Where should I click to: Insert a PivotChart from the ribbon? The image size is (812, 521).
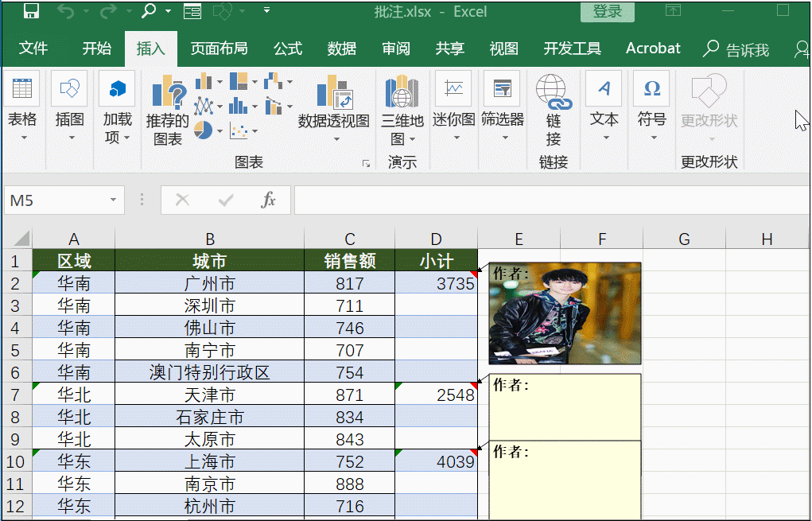click(333, 94)
